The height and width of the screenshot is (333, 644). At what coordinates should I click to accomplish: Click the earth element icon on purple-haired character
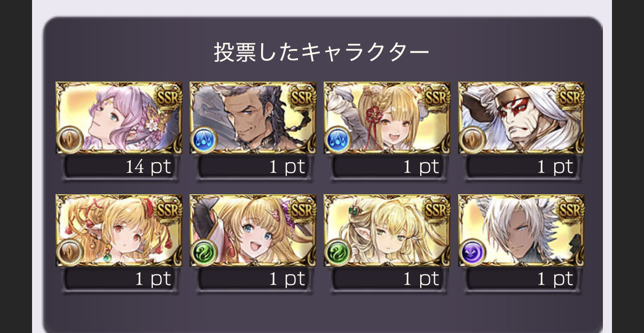(69, 140)
